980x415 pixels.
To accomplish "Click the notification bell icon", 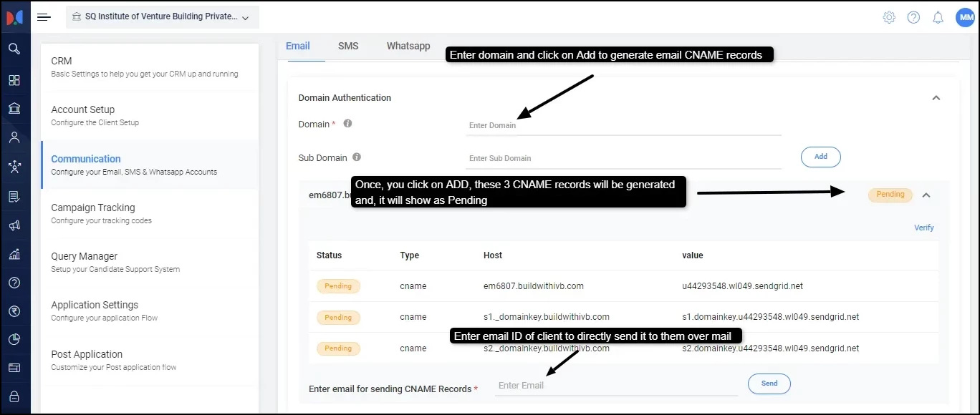I will 938,18.
